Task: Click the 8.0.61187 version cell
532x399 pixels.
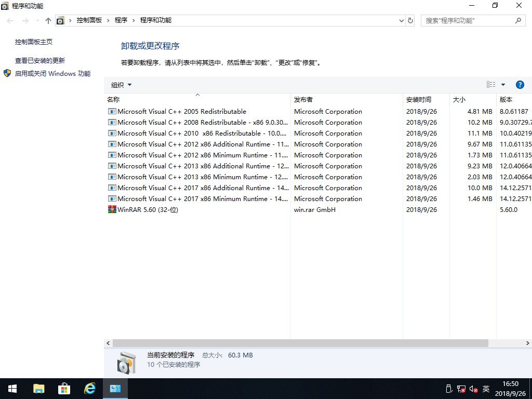Action: 514,111
